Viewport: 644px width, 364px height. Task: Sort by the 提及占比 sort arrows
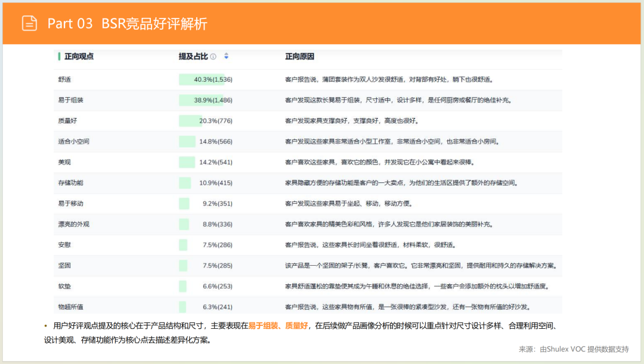click(x=227, y=56)
